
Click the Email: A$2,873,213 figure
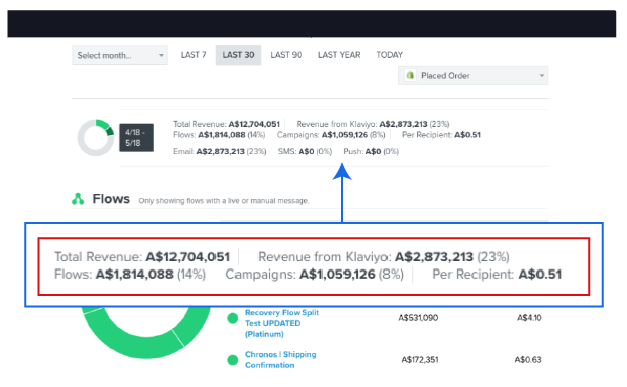pos(220,151)
